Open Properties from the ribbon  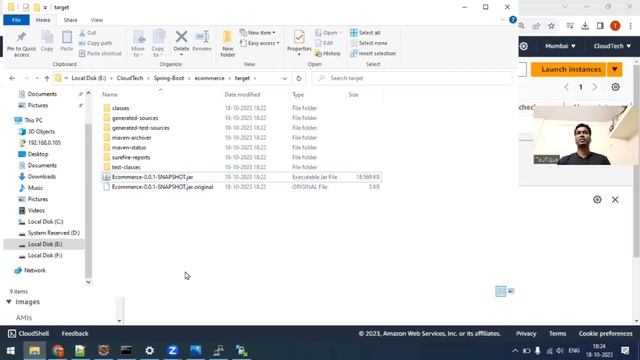click(299, 42)
